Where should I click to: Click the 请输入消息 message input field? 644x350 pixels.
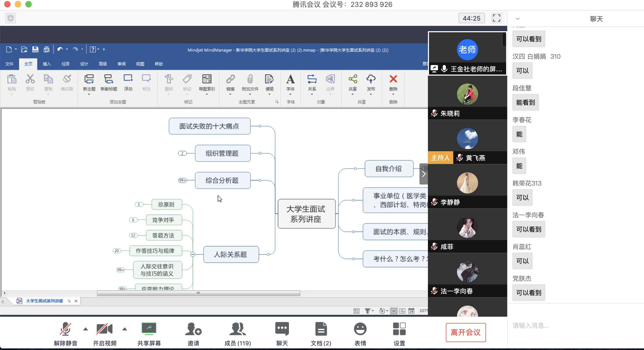pos(575,325)
